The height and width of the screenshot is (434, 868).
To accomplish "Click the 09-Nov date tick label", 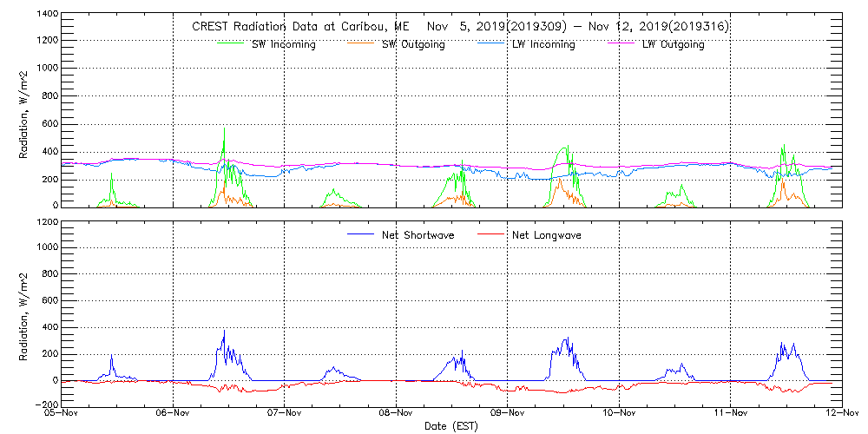I will (508, 415).
